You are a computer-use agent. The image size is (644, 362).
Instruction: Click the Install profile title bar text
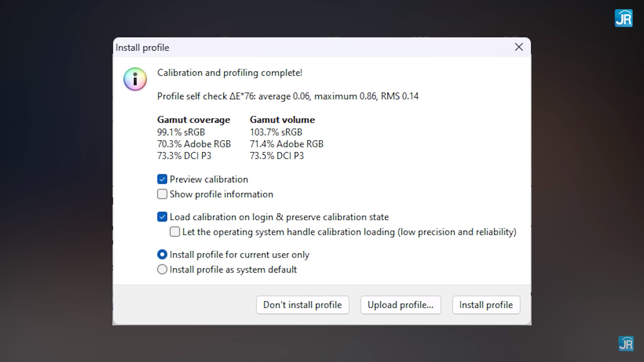tap(142, 48)
